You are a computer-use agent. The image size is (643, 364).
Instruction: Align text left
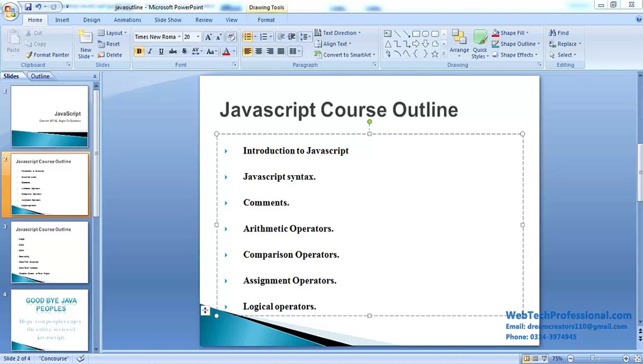[x=248, y=51]
